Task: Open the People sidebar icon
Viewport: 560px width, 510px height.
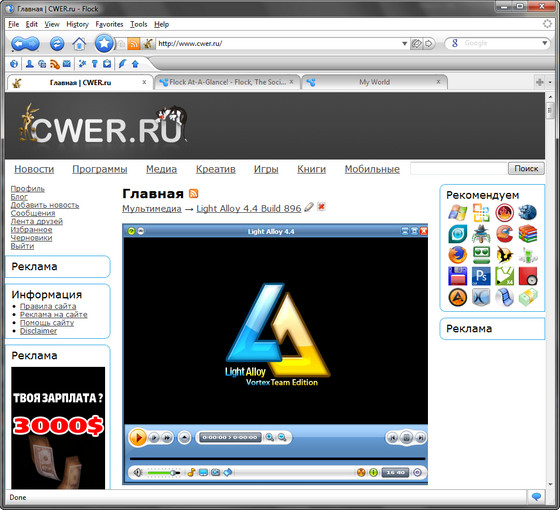Action: pyautogui.click(x=30, y=64)
